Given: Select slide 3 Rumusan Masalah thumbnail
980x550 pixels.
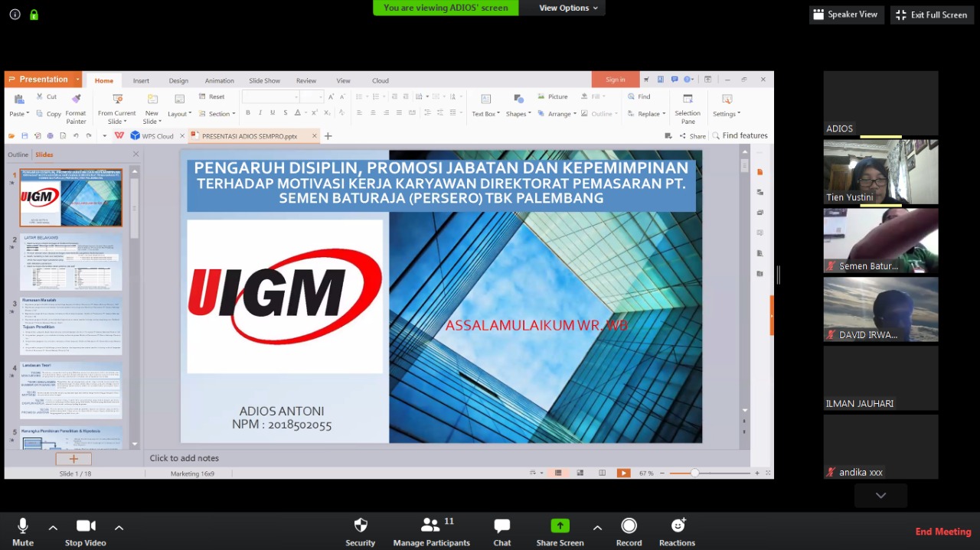Looking at the screenshot, I should 70,326.
